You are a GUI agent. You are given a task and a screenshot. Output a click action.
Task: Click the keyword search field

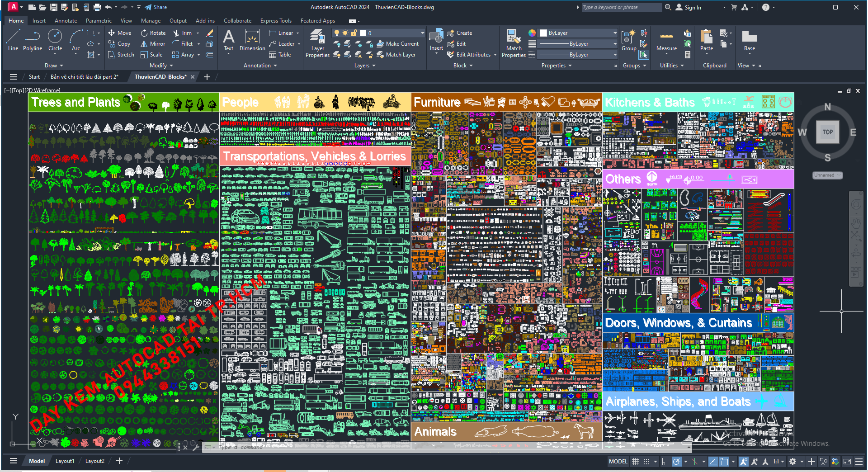[621, 7]
